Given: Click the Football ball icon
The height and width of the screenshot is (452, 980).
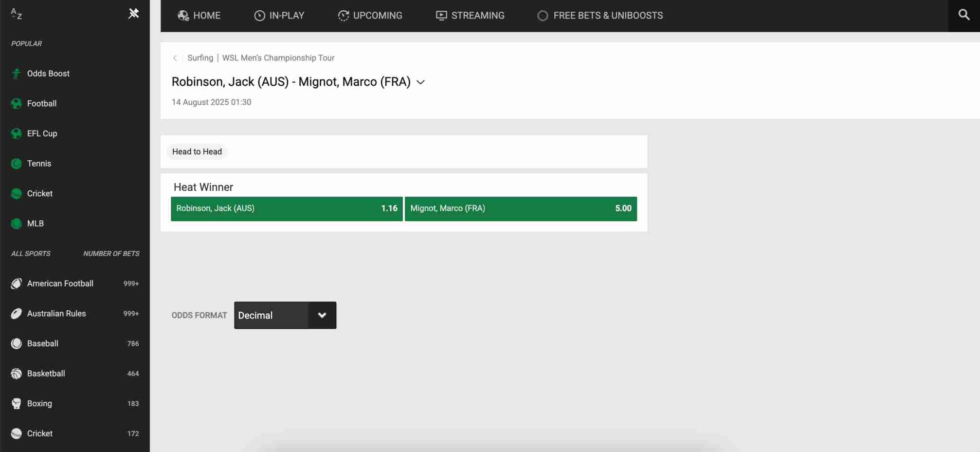Looking at the screenshot, I should [16, 103].
